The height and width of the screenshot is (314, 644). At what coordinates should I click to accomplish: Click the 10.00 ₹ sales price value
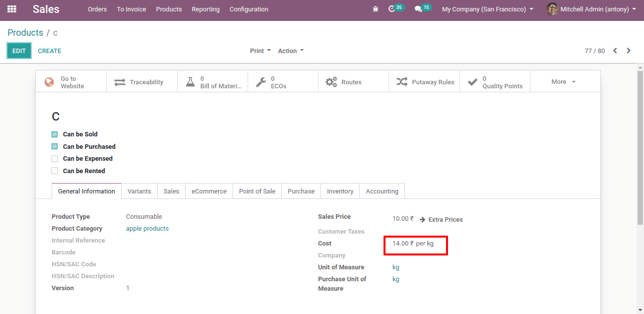403,219
